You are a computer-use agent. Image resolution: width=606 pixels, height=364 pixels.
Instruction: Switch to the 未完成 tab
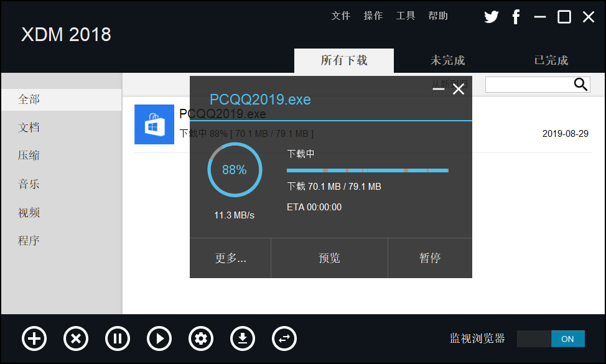(447, 61)
